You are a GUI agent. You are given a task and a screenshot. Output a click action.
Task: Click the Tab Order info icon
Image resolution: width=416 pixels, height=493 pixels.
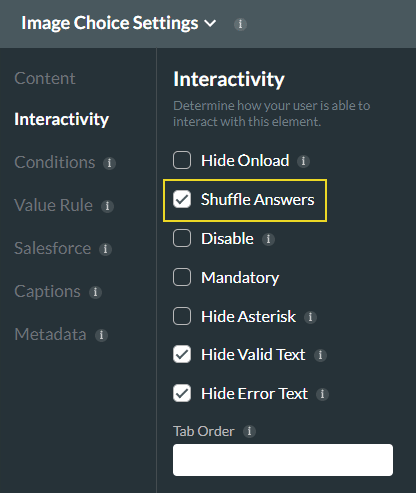[249, 431]
